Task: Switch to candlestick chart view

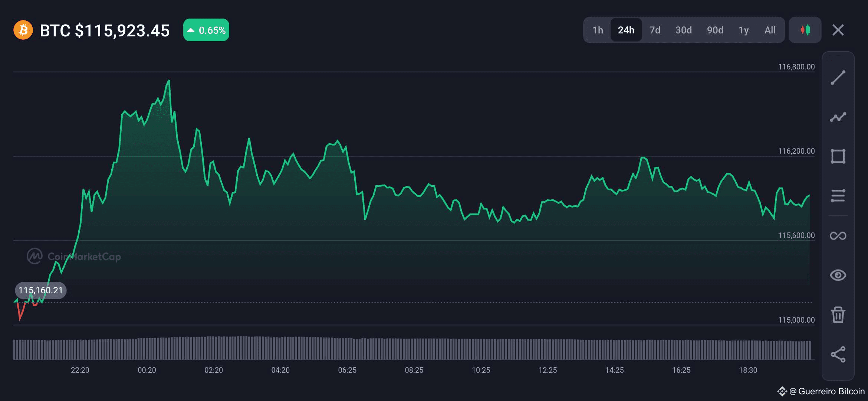Action: [x=805, y=30]
